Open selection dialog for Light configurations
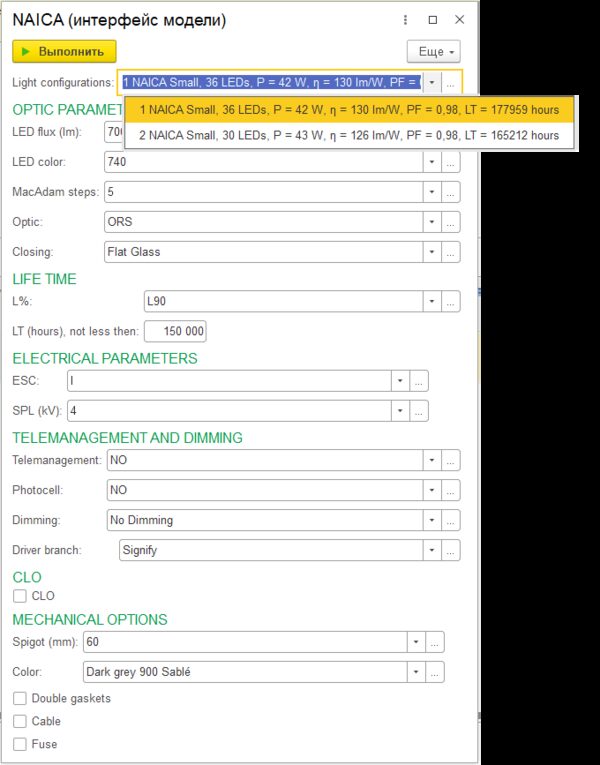The width and height of the screenshot is (600, 765). click(451, 83)
